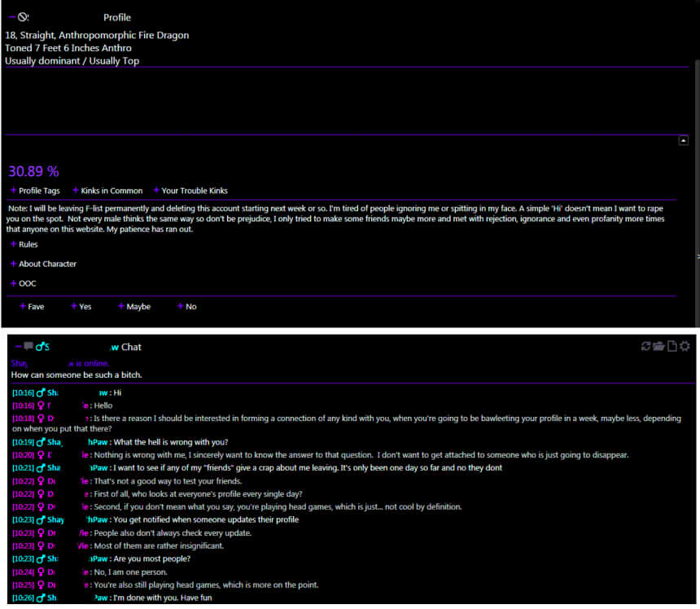Click 'Usually dominant / Usually Top' line
Screen dimensions: 700x609
coord(72,61)
